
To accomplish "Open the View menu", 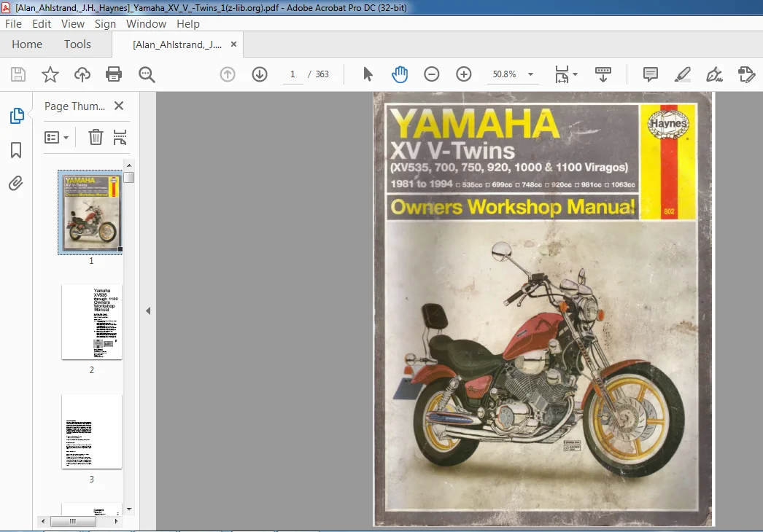I will click(x=72, y=24).
